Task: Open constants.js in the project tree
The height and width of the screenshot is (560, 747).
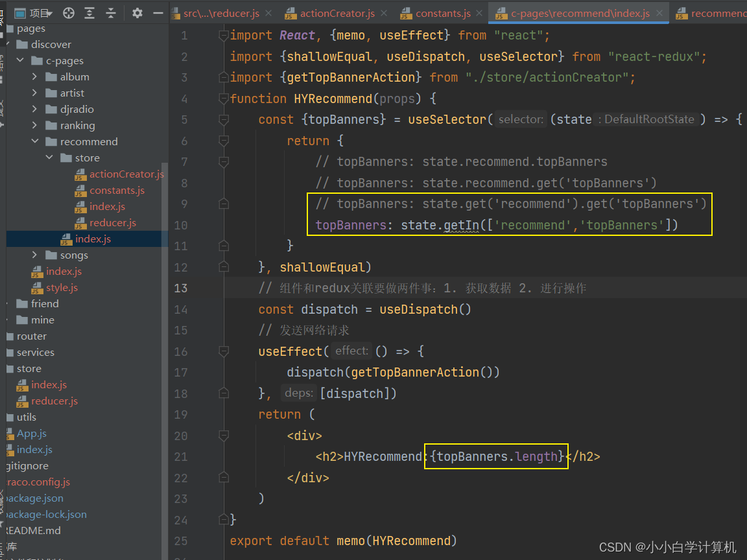Action: (x=117, y=190)
